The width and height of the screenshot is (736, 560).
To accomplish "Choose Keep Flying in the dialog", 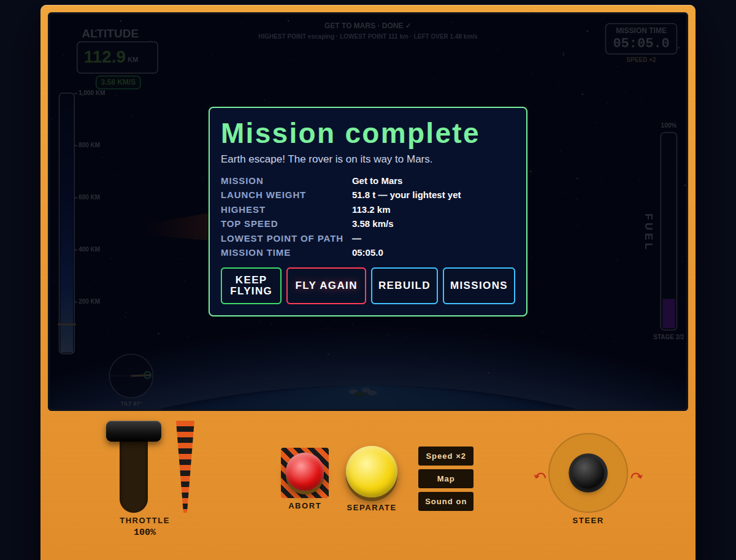I will (251, 286).
